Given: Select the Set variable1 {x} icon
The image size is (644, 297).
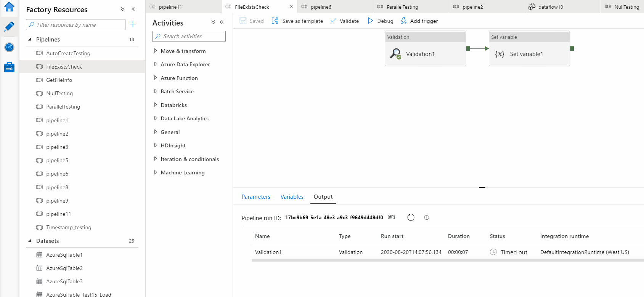Looking at the screenshot, I should [499, 54].
